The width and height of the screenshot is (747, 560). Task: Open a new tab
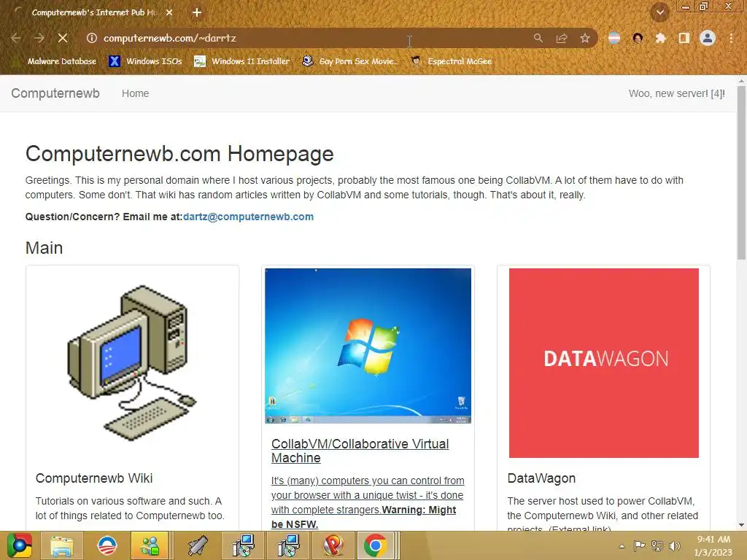[197, 12]
